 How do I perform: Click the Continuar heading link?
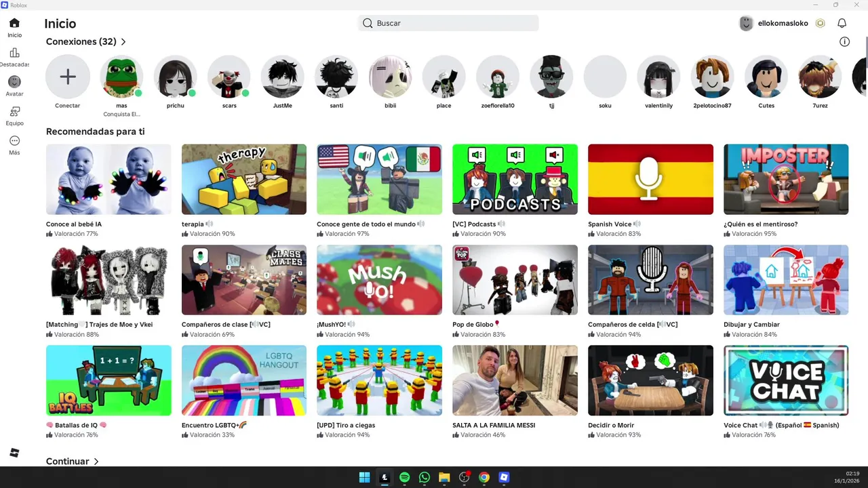(x=68, y=462)
